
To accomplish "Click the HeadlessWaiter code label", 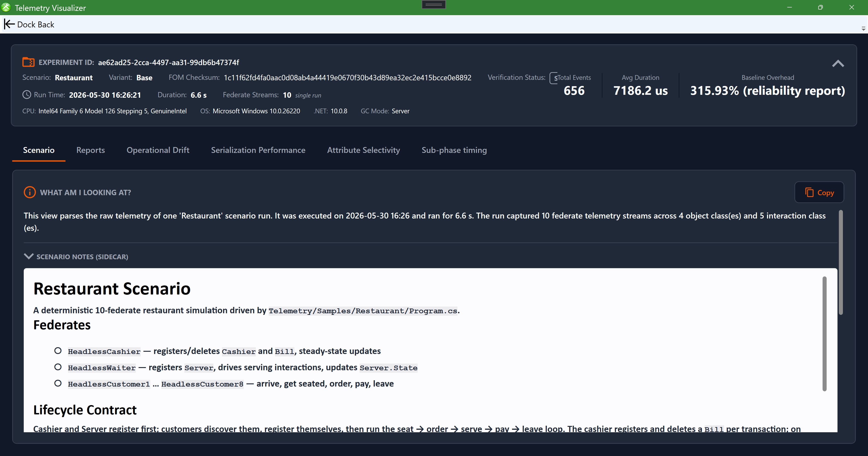I will pos(102,368).
